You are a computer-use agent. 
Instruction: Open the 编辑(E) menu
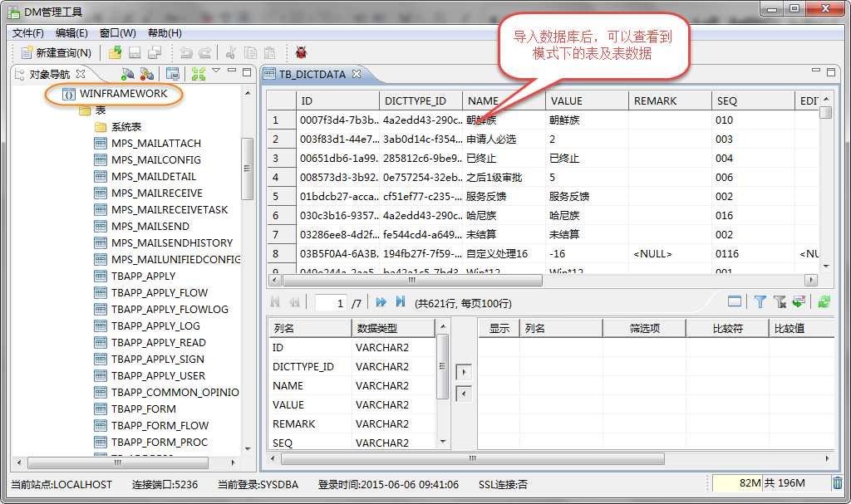71,32
